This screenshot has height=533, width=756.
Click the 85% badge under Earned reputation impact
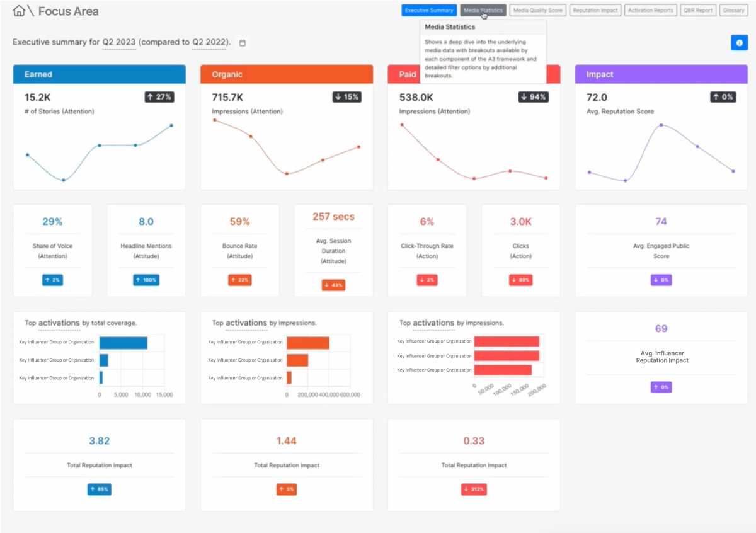click(x=100, y=489)
